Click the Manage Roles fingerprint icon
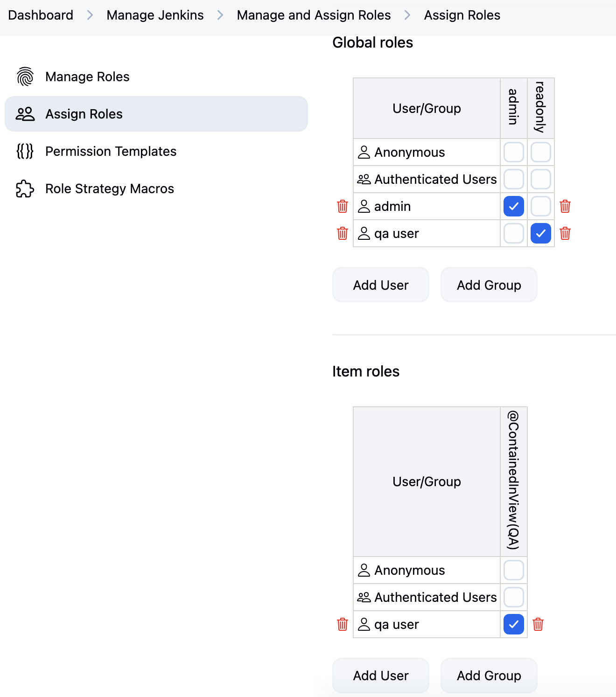This screenshot has height=697, width=616. 25,77
